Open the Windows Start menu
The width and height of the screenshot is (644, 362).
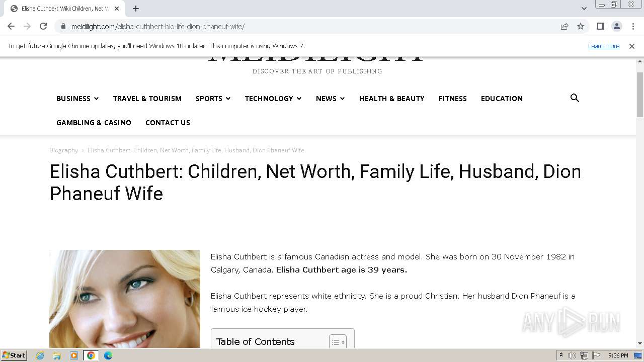14,355
